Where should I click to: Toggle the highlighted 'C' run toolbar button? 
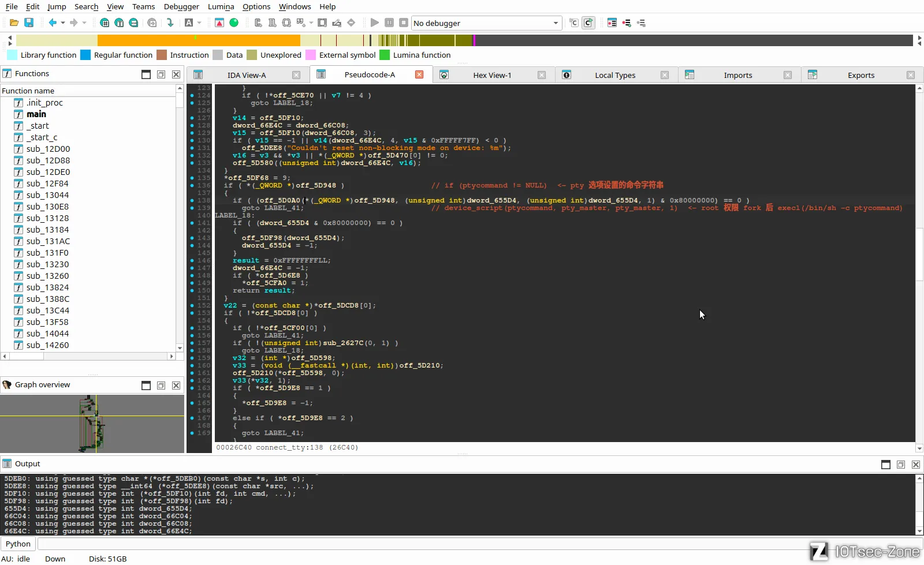pyautogui.click(x=588, y=23)
